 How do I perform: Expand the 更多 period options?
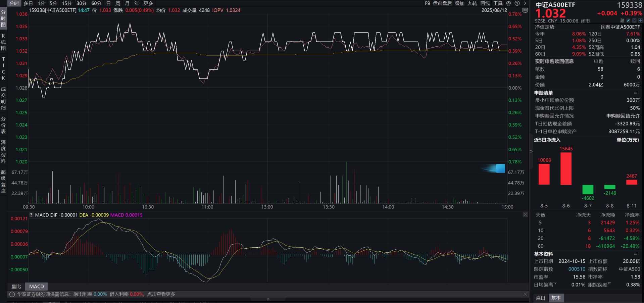[148, 3]
